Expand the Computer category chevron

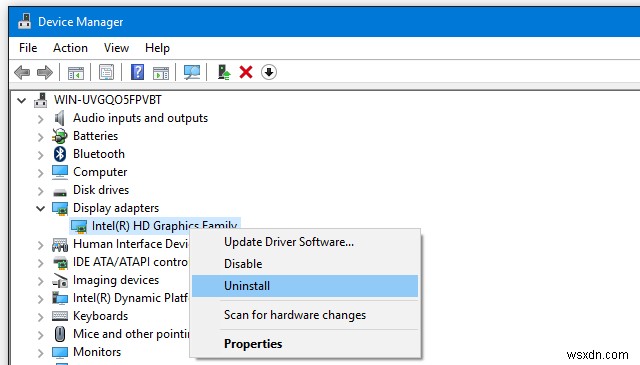(x=40, y=173)
